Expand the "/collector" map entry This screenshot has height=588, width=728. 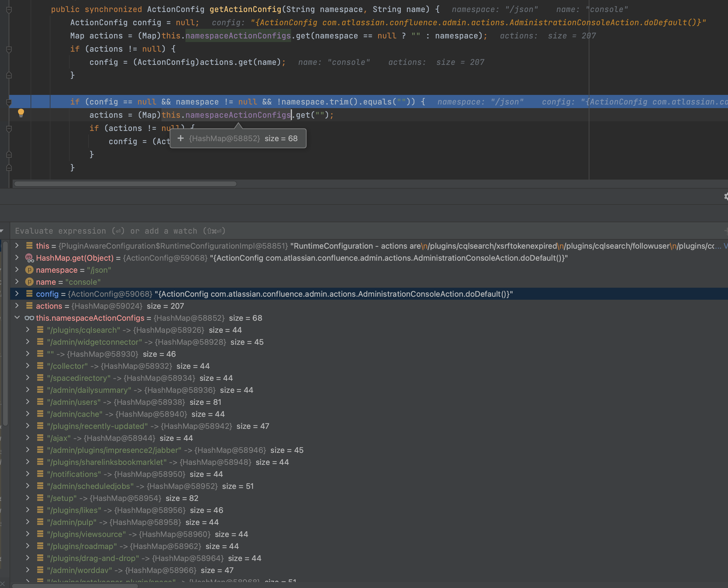tap(28, 366)
